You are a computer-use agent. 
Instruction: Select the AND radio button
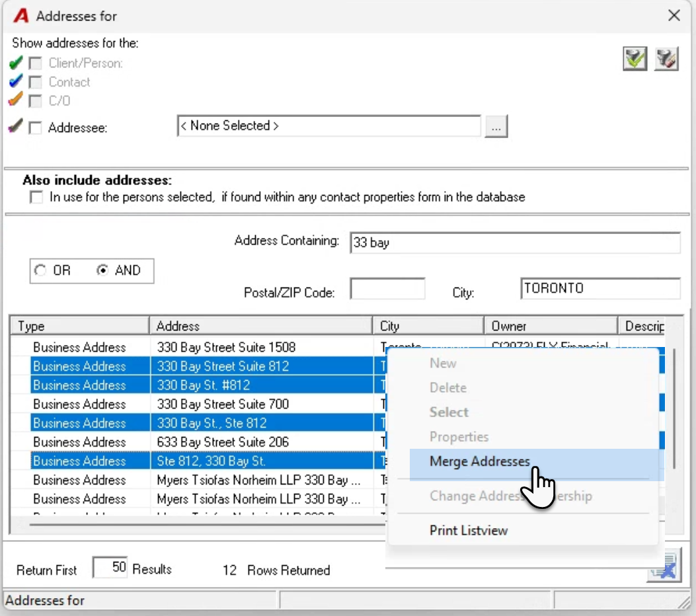click(x=102, y=270)
